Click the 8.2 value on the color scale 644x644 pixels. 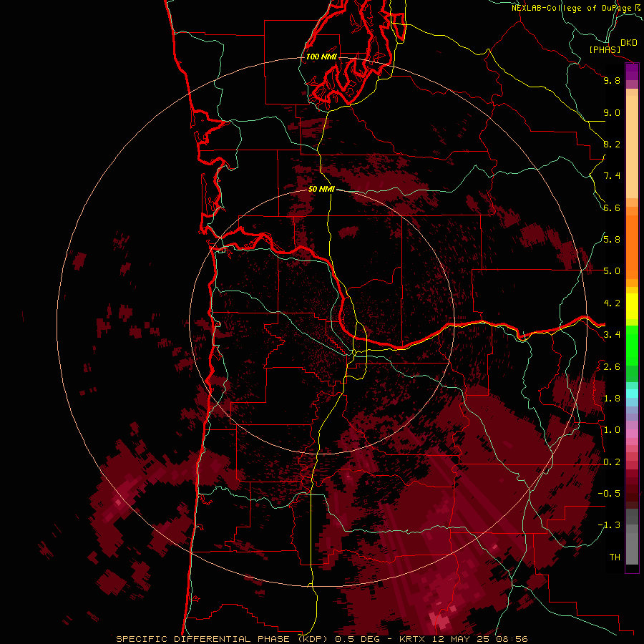pos(612,144)
